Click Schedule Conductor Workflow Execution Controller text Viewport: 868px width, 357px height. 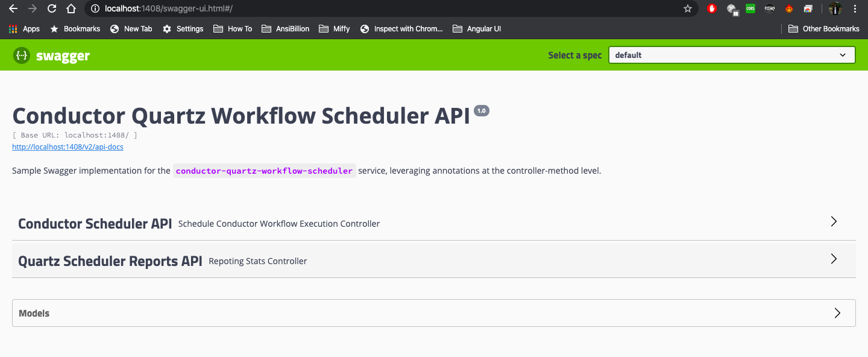(279, 224)
